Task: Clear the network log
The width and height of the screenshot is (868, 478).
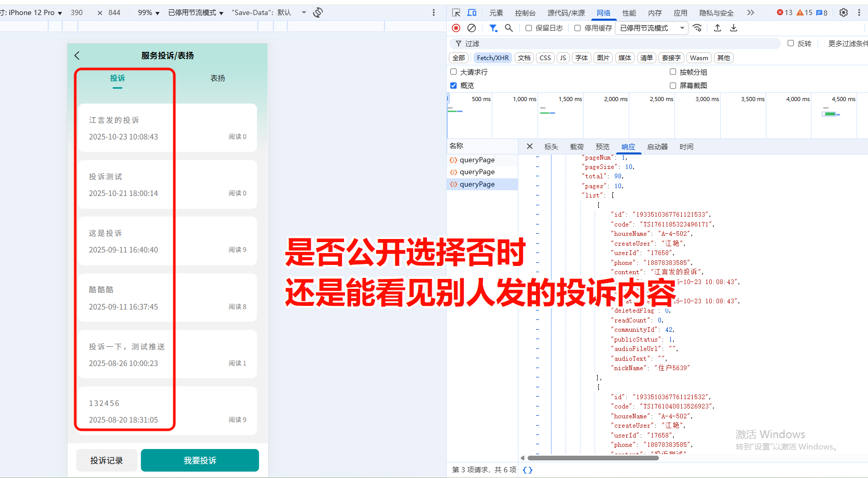Action: [472, 28]
